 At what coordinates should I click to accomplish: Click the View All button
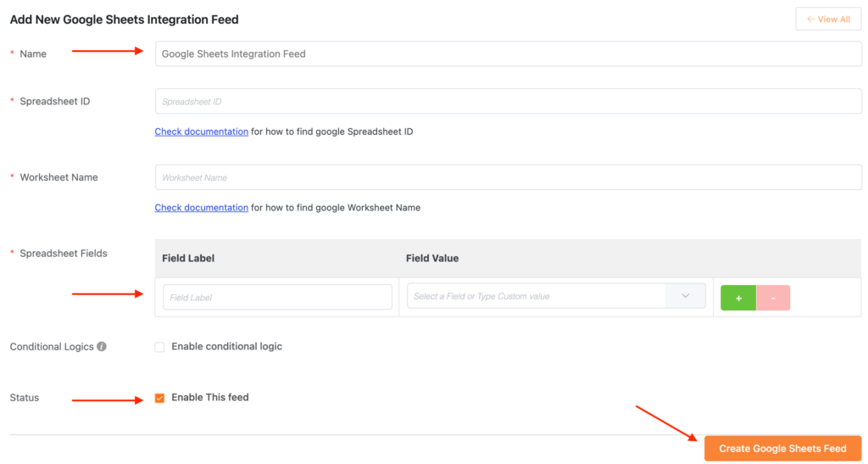828,20
